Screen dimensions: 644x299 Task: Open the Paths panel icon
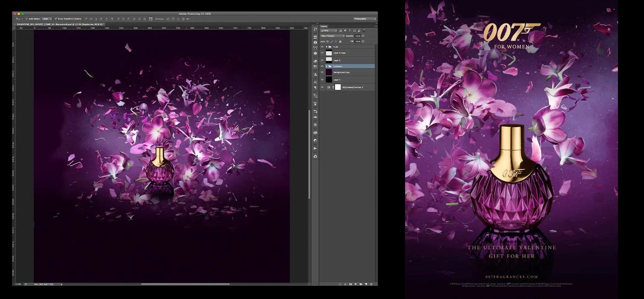315,47
